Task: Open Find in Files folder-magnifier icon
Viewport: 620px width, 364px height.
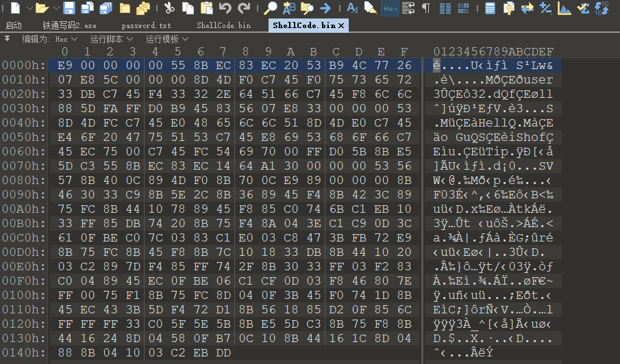Action: click(307, 8)
